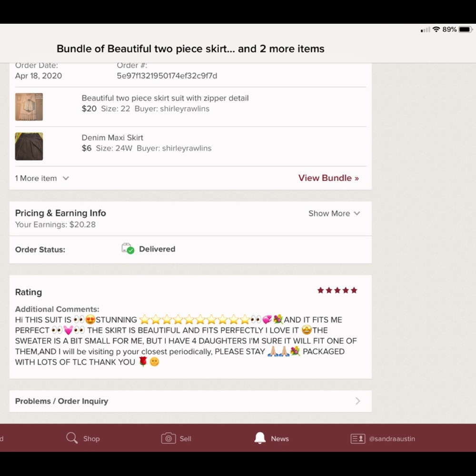This screenshot has height=476, width=476.
Task: Open Problems / Order Inquiry chevron
Action: click(x=358, y=401)
